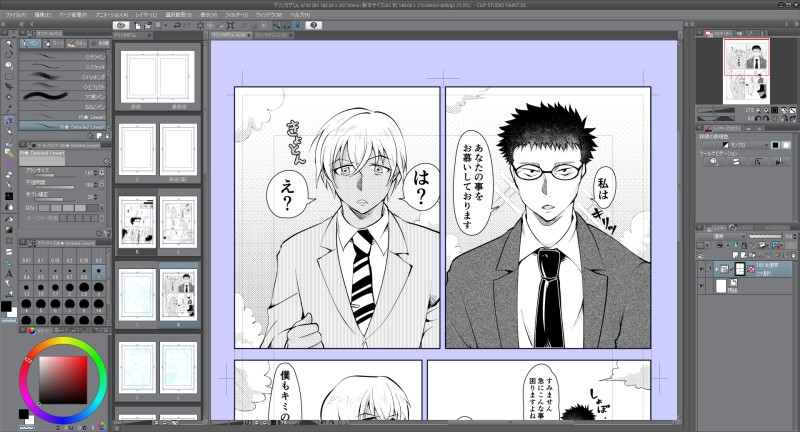800x432 pixels.
Task: Switch to the ペン sub tool tab
Action: [30, 44]
